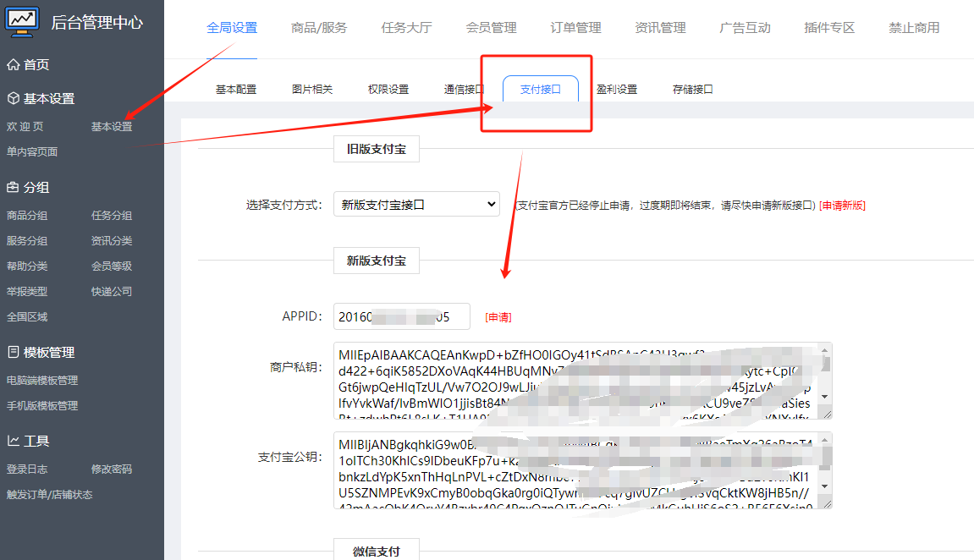Viewport: 974px width, 560px height.
Task: Open 服务分组 in the sidebar
Action: pyautogui.click(x=27, y=241)
